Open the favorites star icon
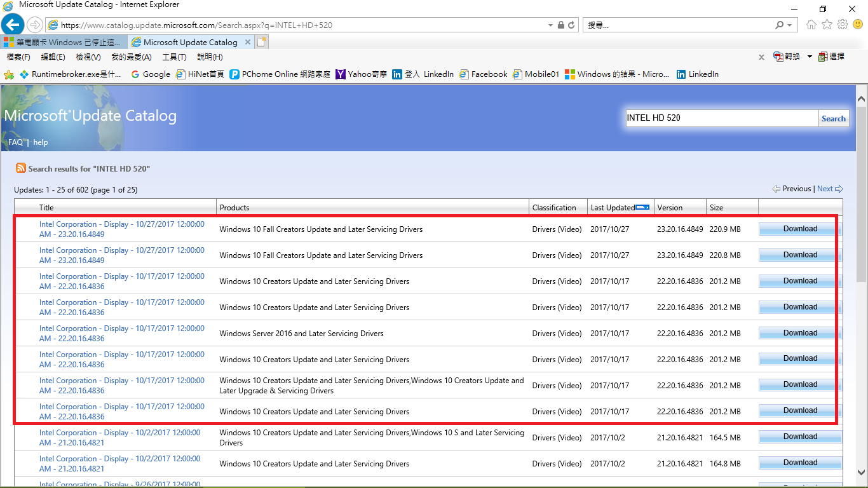The image size is (868, 488). tap(827, 25)
